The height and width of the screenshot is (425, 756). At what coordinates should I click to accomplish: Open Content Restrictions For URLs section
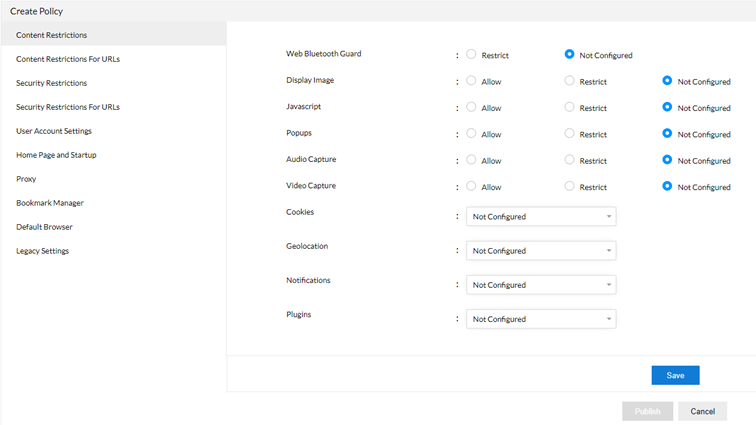68,59
